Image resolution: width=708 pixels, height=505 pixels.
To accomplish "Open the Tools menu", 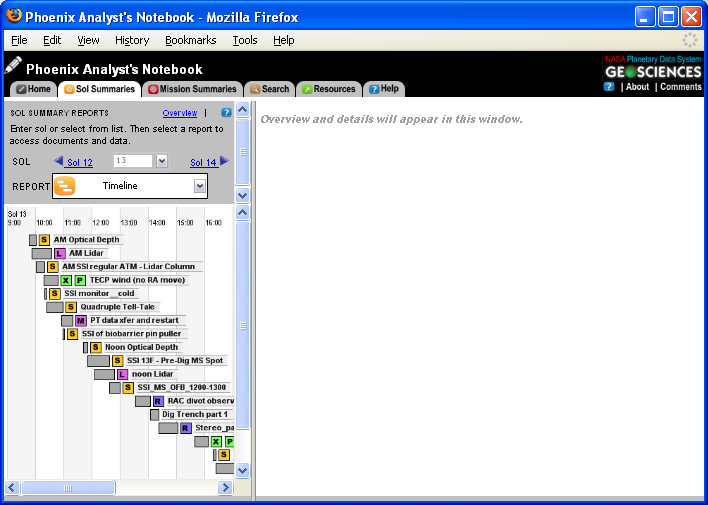I will 245,40.
